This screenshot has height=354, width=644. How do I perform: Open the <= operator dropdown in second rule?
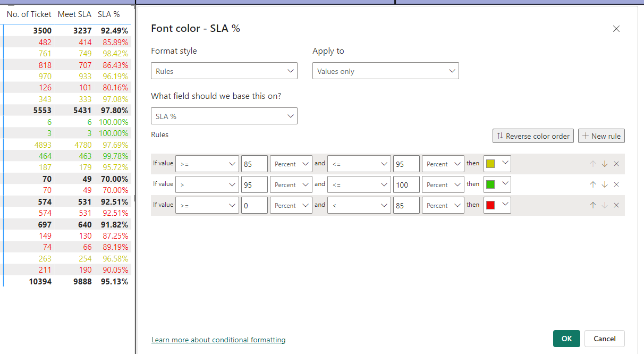[x=359, y=184]
